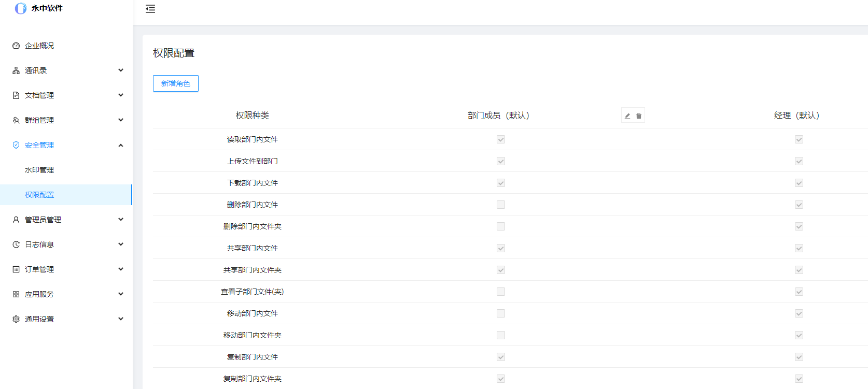Toggle 部门成员 checkbox for 读取部门内文件
Viewport: 868px width, 389px height.
coord(501,139)
